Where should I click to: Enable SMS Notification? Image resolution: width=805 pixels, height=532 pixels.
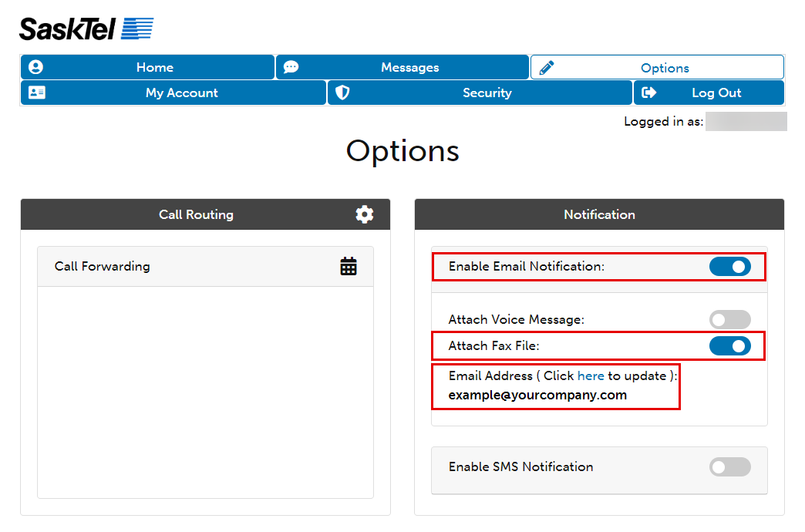[x=729, y=467]
